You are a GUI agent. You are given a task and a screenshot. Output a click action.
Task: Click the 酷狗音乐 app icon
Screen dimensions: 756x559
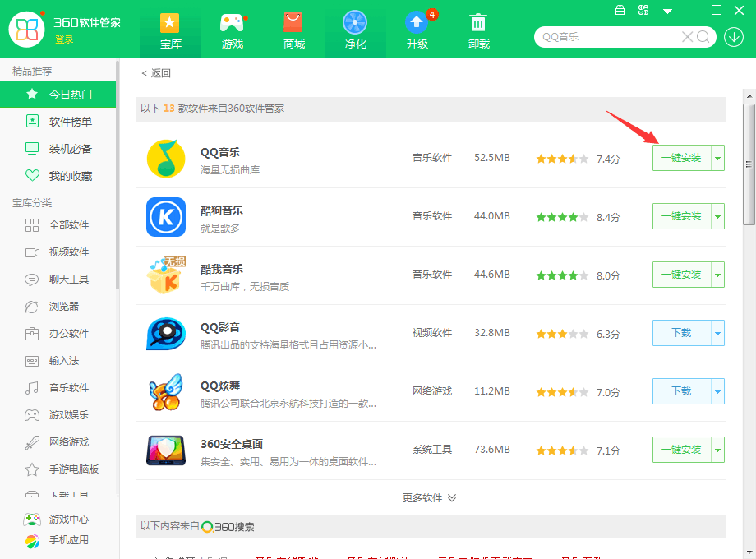pos(166,216)
